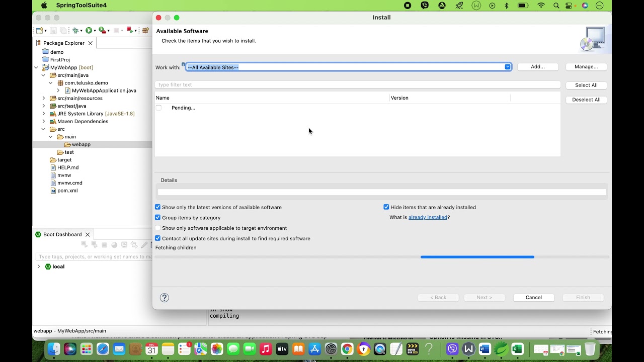644x362 pixels.
Task: Open the New wizard toolbar icon
Action: (x=39, y=31)
